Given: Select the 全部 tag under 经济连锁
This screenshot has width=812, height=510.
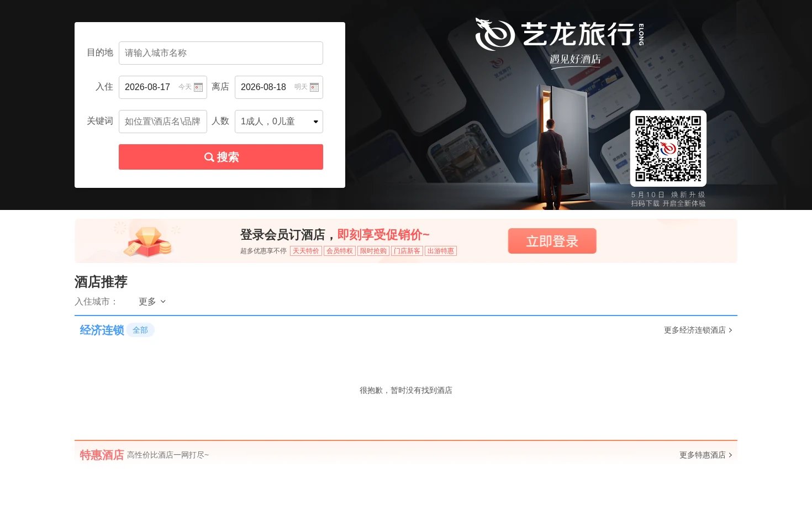Looking at the screenshot, I should [x=140, y=330].
